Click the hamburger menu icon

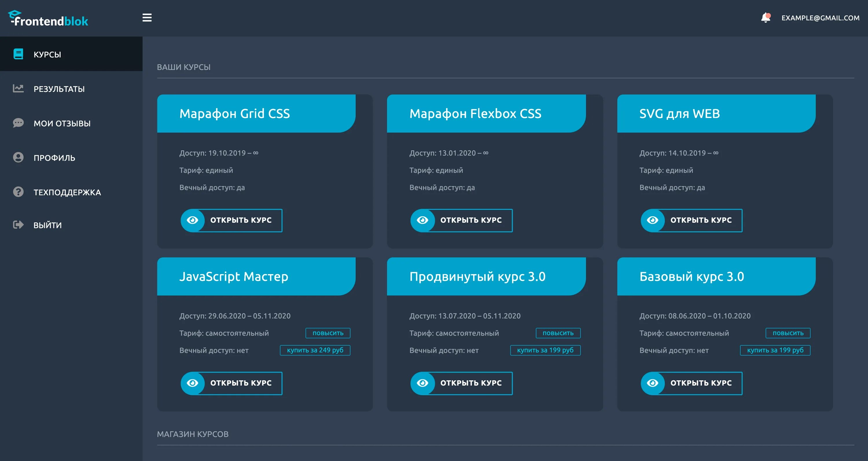[147, 18]
